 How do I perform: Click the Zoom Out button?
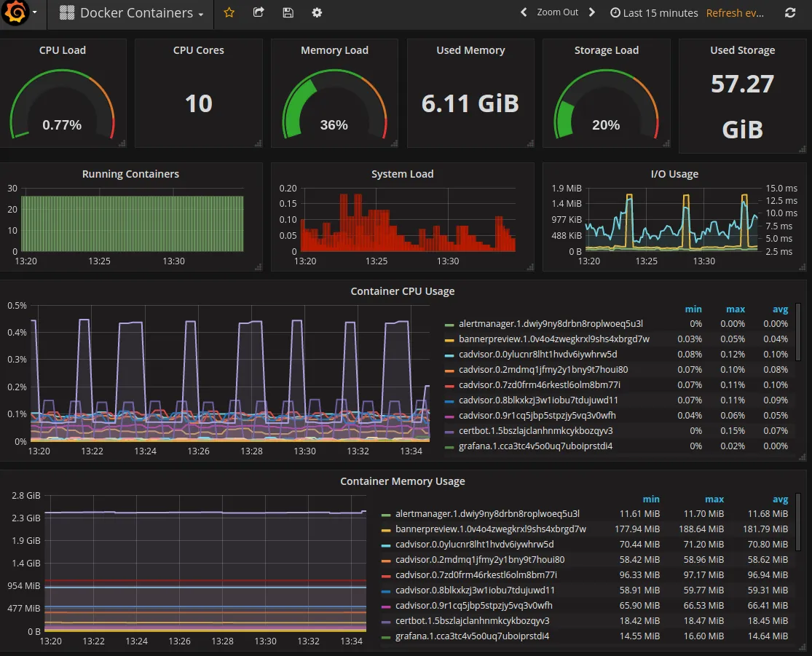[x=557, y=12]
